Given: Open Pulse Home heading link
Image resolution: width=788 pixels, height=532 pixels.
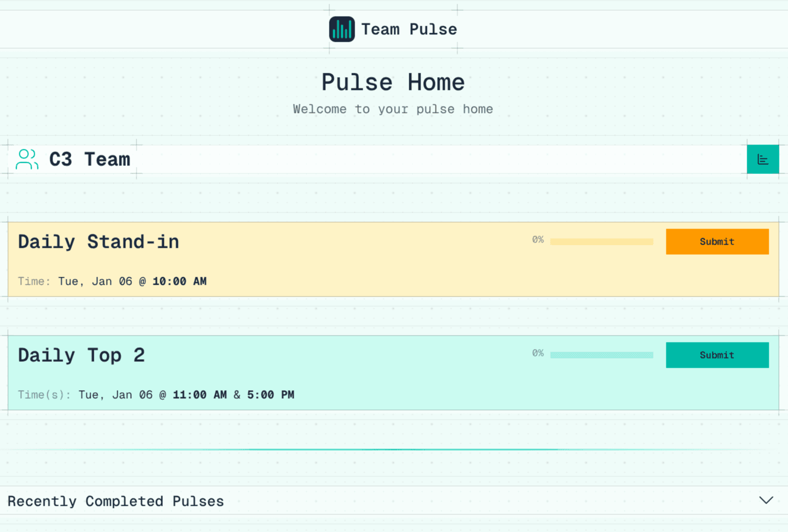Looking at the screenshot, I should [393, 82].
